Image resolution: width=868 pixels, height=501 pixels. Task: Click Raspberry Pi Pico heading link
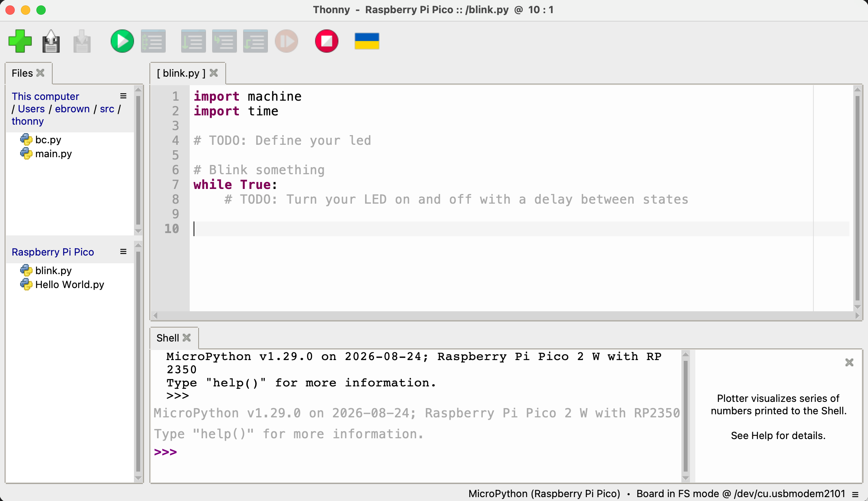point(53,252)
